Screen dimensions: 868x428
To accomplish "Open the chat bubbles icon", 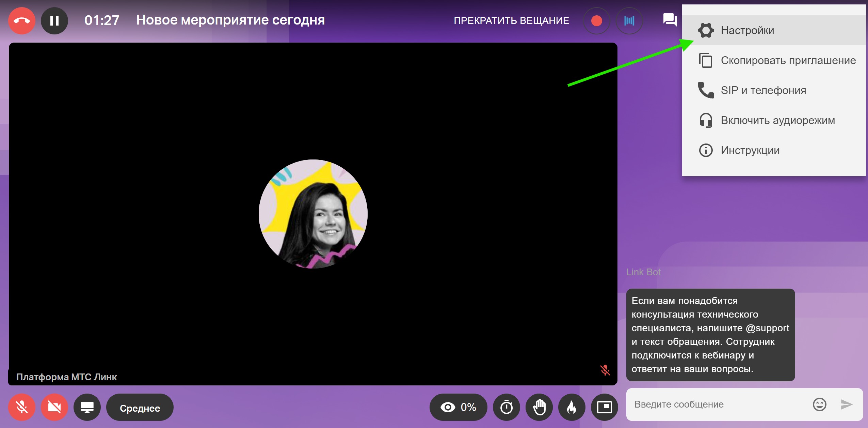I will tap(670, 20).
